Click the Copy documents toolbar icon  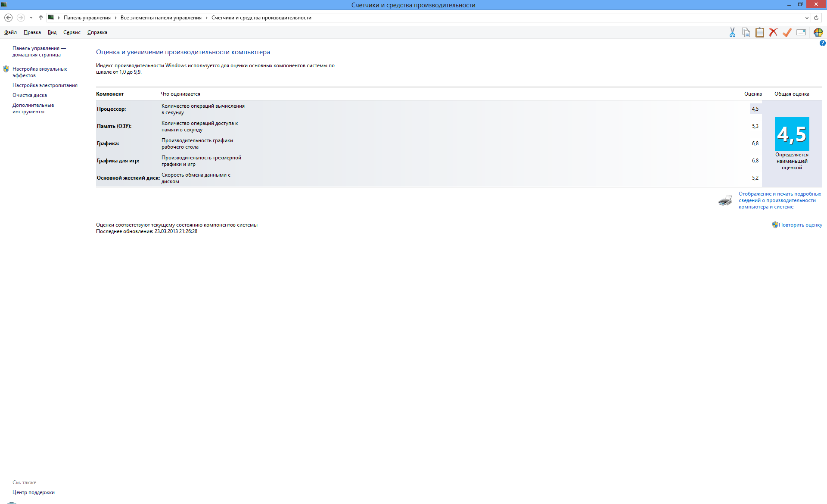click(746, 32)
